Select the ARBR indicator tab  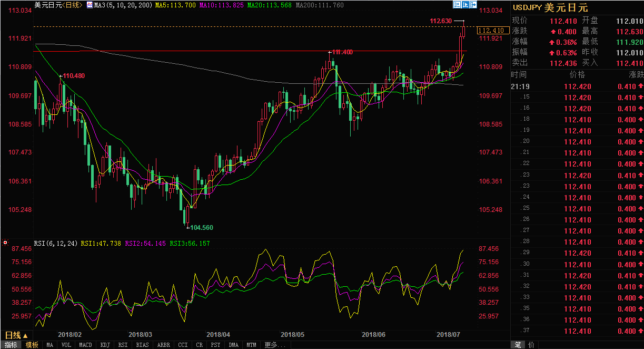click(164, 345)
